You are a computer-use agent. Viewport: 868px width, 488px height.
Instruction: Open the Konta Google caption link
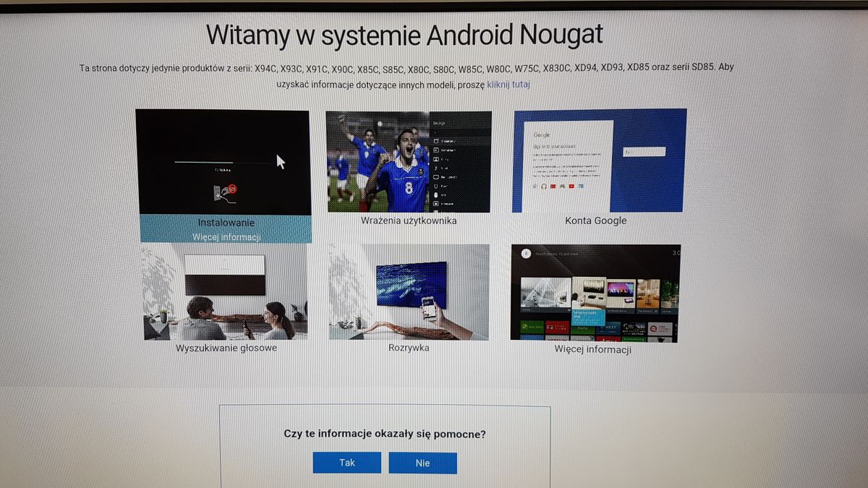pyautogui.click(x=596, y=221)
